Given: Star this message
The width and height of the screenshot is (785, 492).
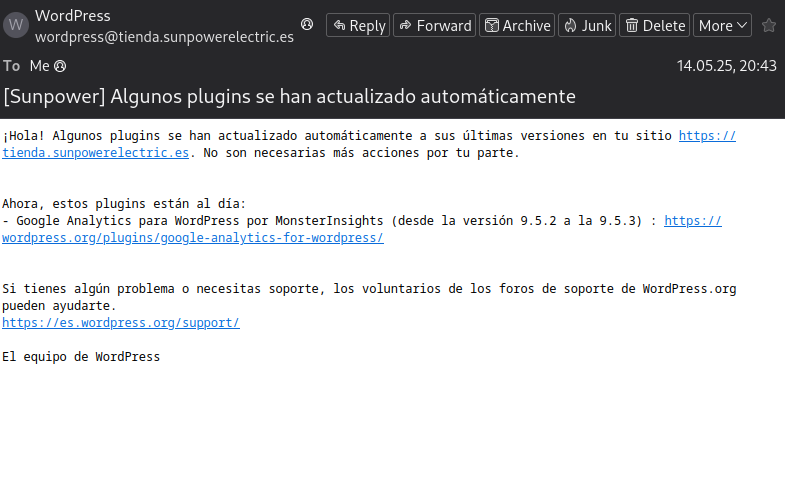Looking at the screenshot, I should pos(769,26).
